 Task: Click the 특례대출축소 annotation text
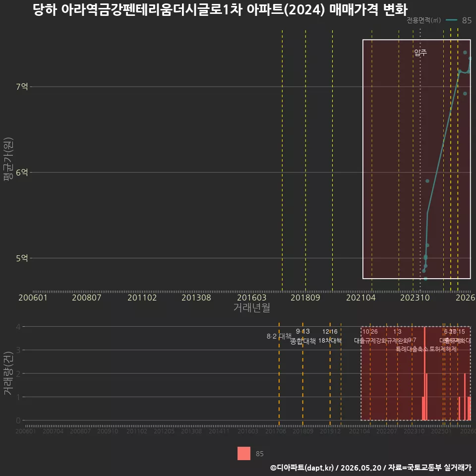[412, 349]
